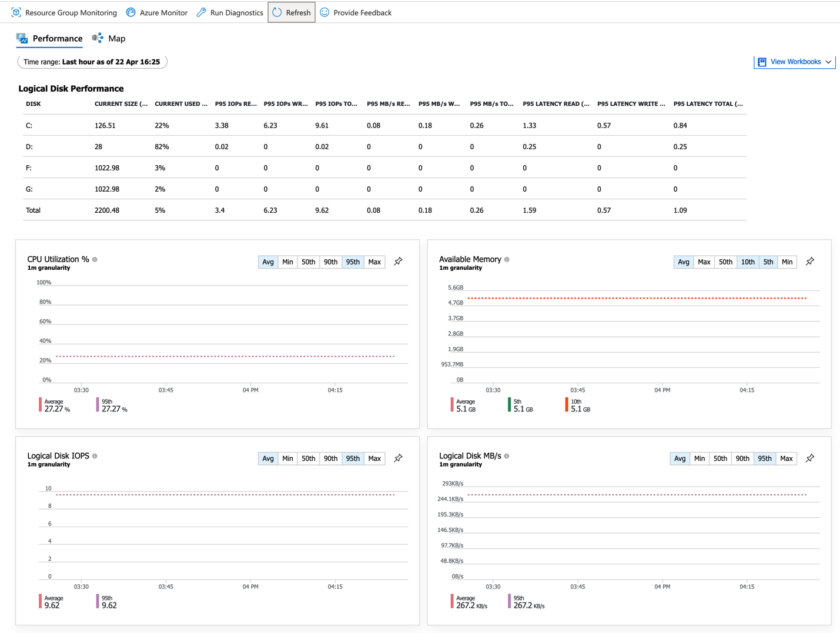The image size is (840, 633).
Task: Click the Run Diagnostics wrench icon
Action: pos(202,12)
